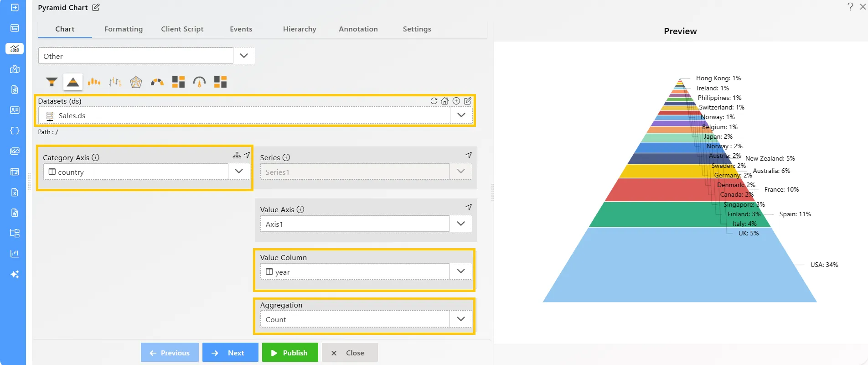Click the green Spain pyramid segment
Image resolution: width=868 pixels, height=365 pixels.
679,214
